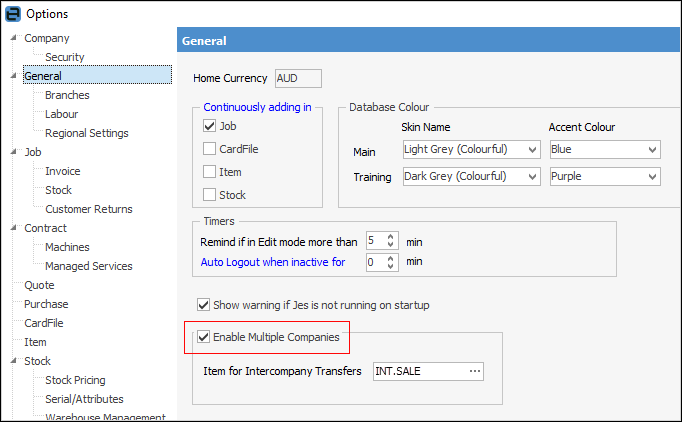Increase the Remind if in Edit mode spinner
682x422 pixels.
click(x=392, y=237)
